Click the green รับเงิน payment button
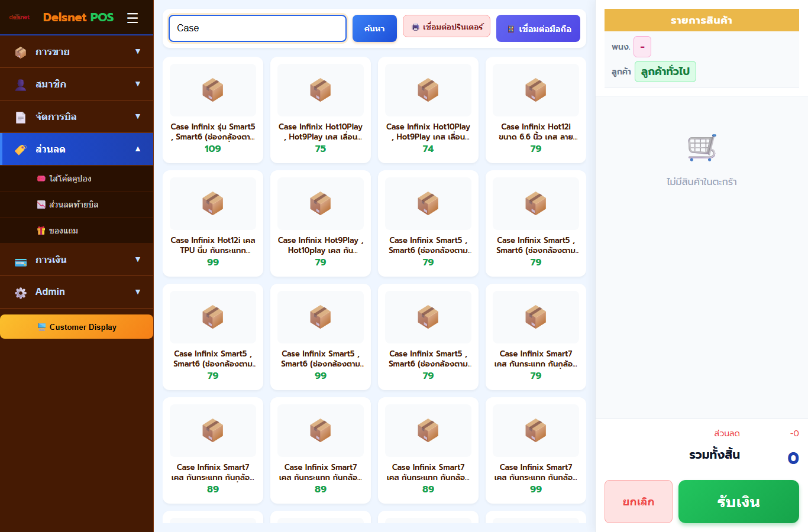808x532 pixels. (x=739, y=502)
